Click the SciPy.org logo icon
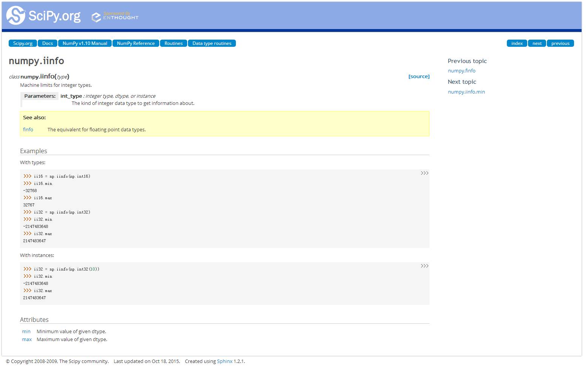This screenshot has height=366, width=588. (16, 15)
